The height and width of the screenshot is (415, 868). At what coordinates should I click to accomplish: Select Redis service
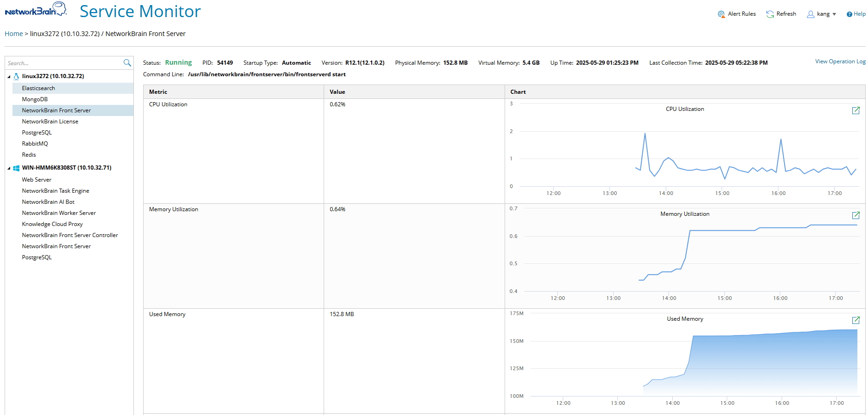pos(73,155)
